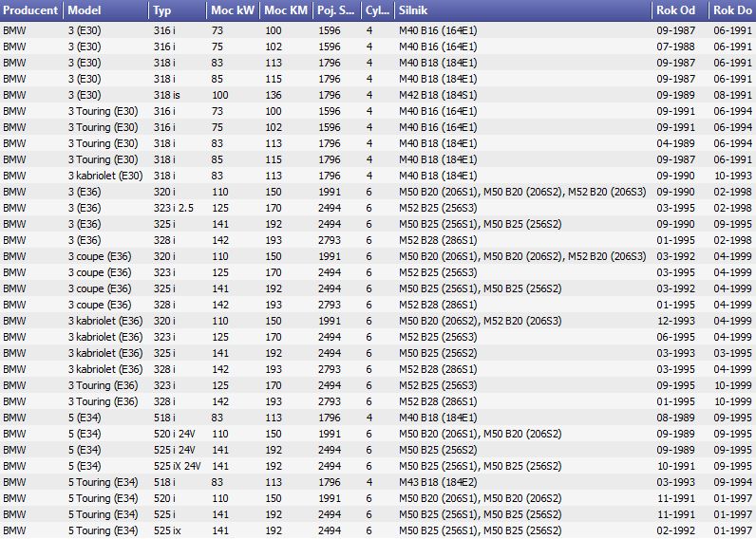Image resolution: width=756 pixels, height=539 pixels.
Task: Click the Cyl... column header
Action: pos(377,10)
